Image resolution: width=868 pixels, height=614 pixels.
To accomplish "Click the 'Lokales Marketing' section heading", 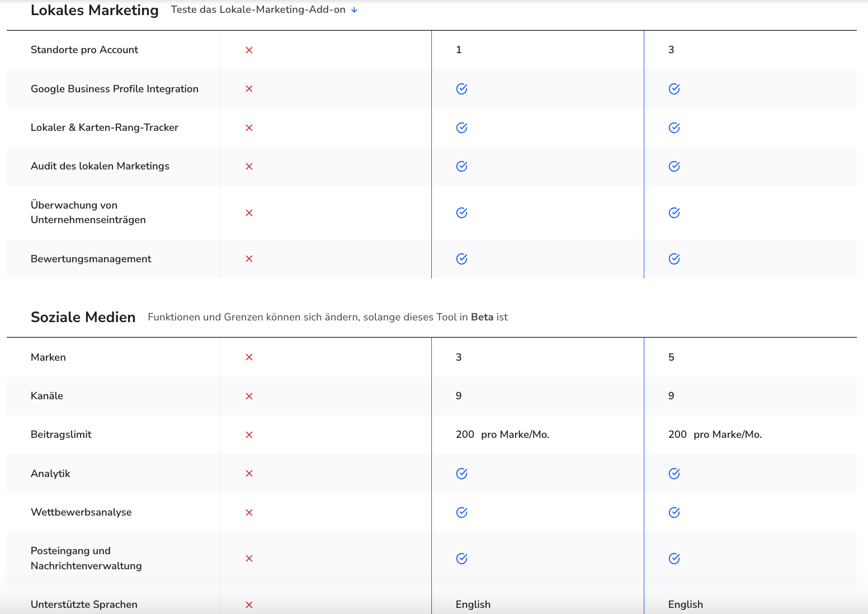I will pos(95,10).
